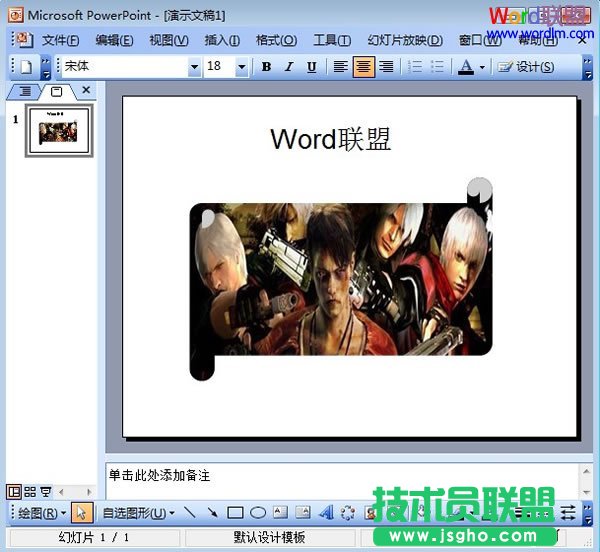Open the font name dropdown 宋体
Image resolution: width=600 pixels, height=552 pixels.
194,67
